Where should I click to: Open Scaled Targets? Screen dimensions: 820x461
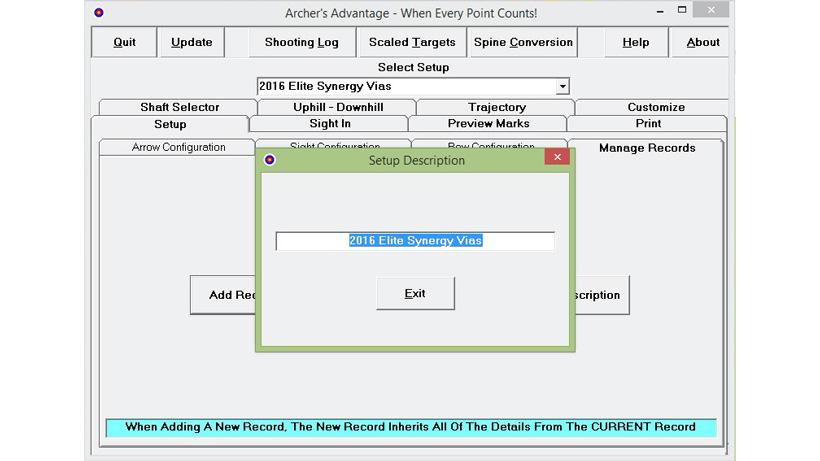point(412,42)
